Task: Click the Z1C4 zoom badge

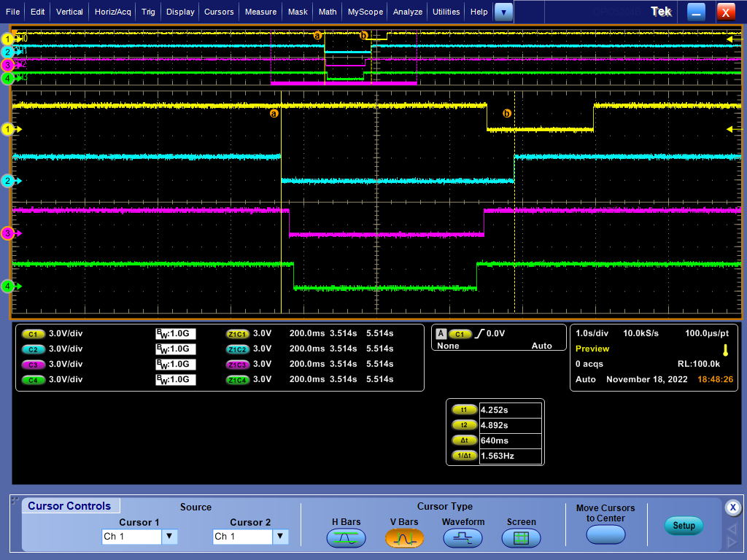Action: (237, 380)
